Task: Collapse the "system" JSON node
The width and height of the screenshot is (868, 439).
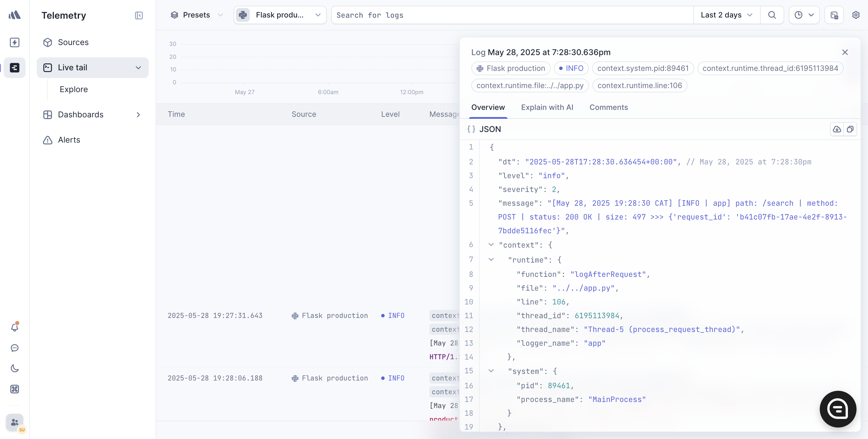Action: coord(491,371)
